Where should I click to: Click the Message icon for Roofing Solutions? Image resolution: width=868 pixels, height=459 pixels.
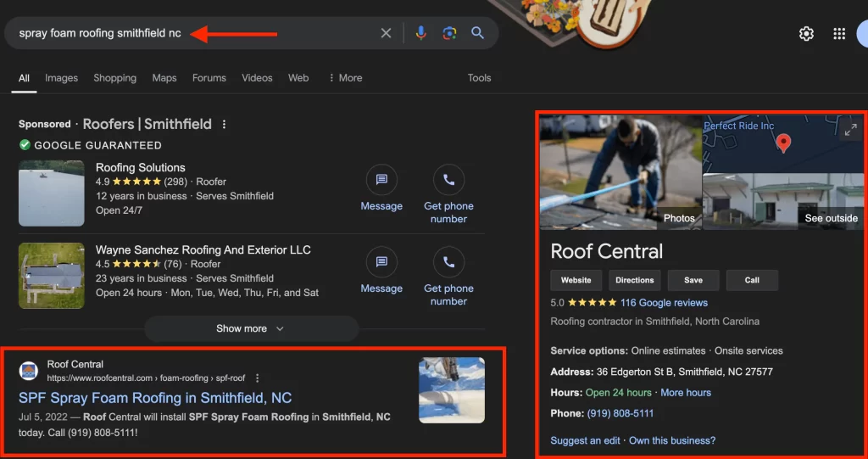click(x=381, y=180)
